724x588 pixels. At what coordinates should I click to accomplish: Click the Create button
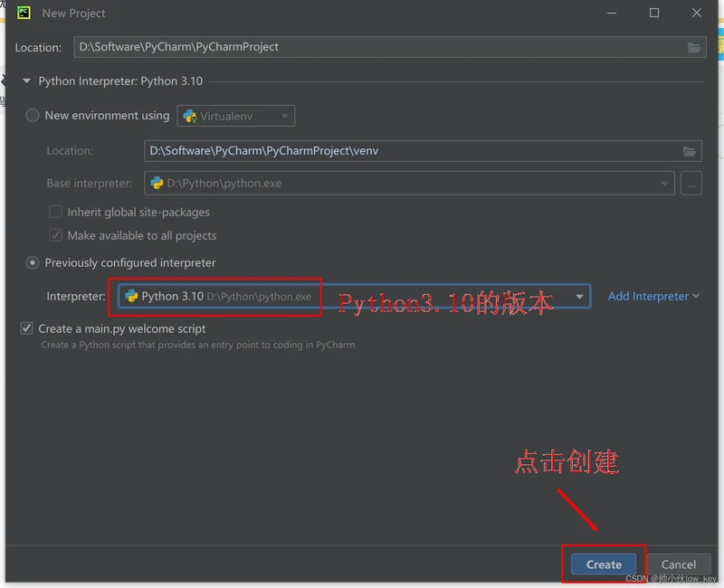click(604, 564)
